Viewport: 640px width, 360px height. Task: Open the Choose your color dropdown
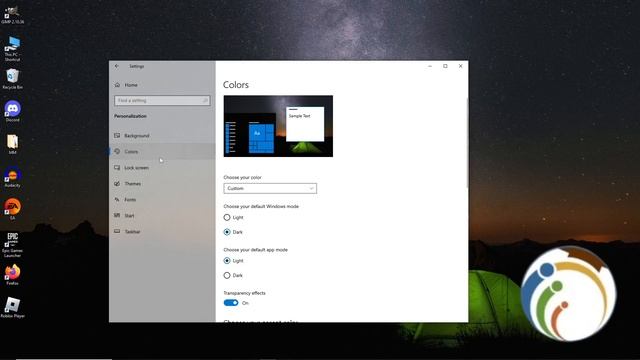tap(270, 189)
